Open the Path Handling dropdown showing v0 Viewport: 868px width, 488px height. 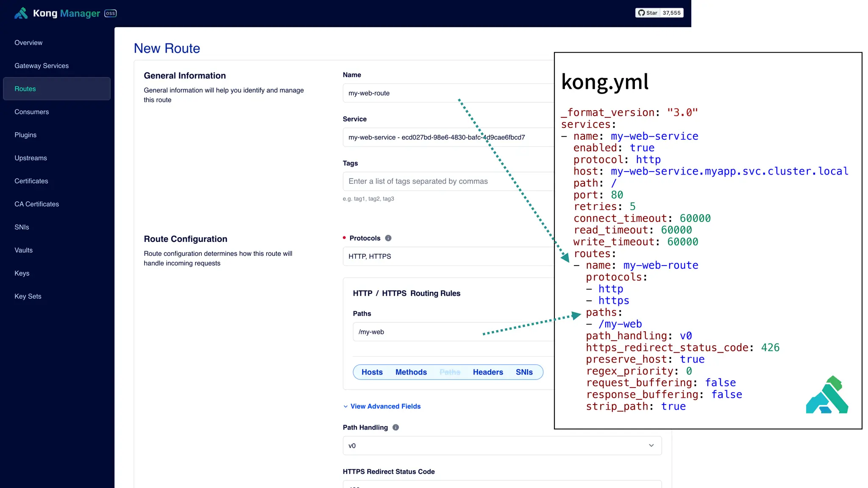click(502, 446)
